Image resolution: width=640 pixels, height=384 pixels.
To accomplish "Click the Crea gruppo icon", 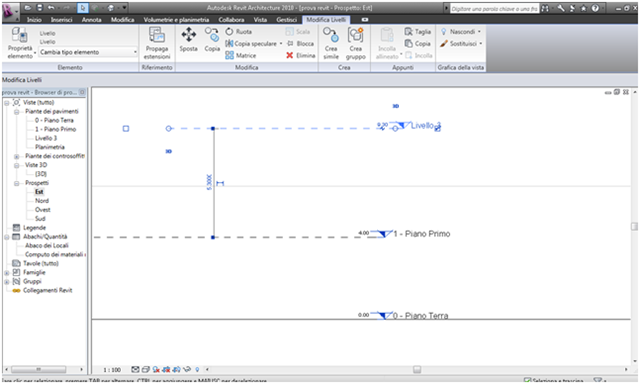I will tap(356, 43).
